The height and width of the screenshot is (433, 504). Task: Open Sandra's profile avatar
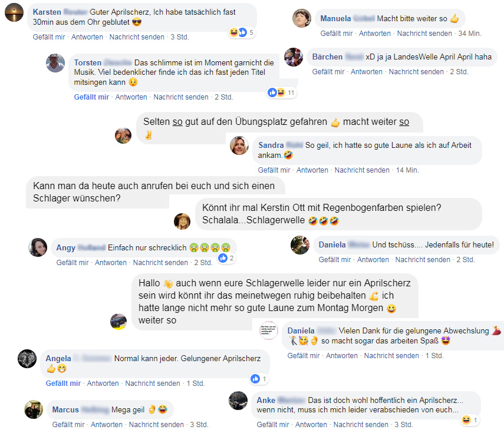point(239,146)
